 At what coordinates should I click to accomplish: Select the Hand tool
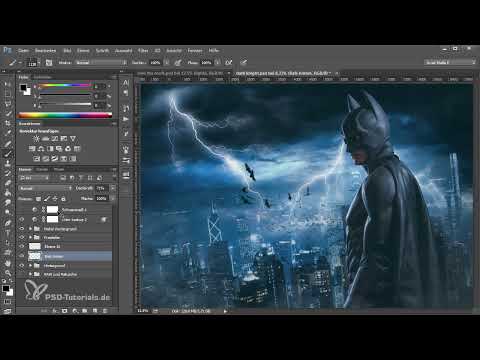coord(8,264)
